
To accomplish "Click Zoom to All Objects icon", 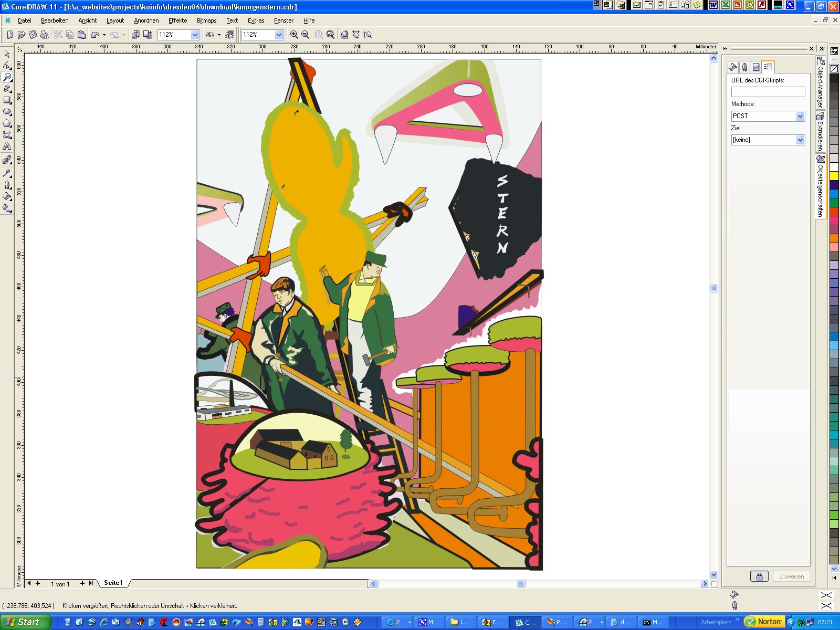I will coord(330,35).
